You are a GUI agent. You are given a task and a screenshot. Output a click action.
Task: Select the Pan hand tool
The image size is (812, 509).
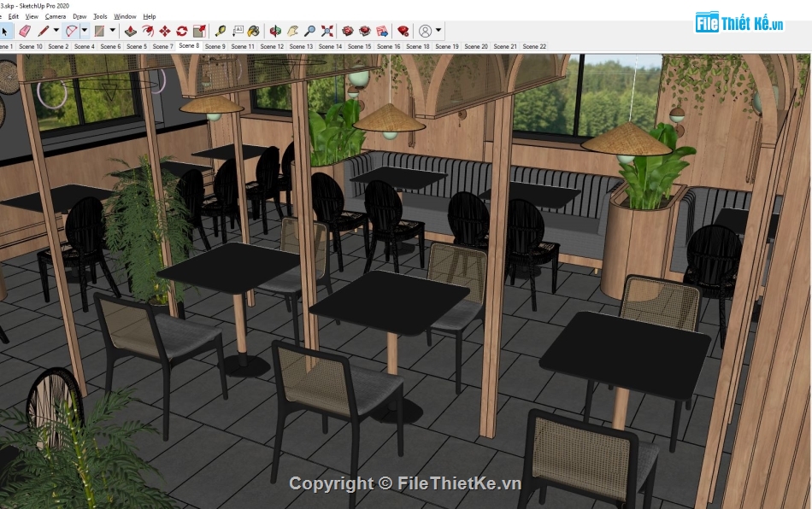(292, 32)
